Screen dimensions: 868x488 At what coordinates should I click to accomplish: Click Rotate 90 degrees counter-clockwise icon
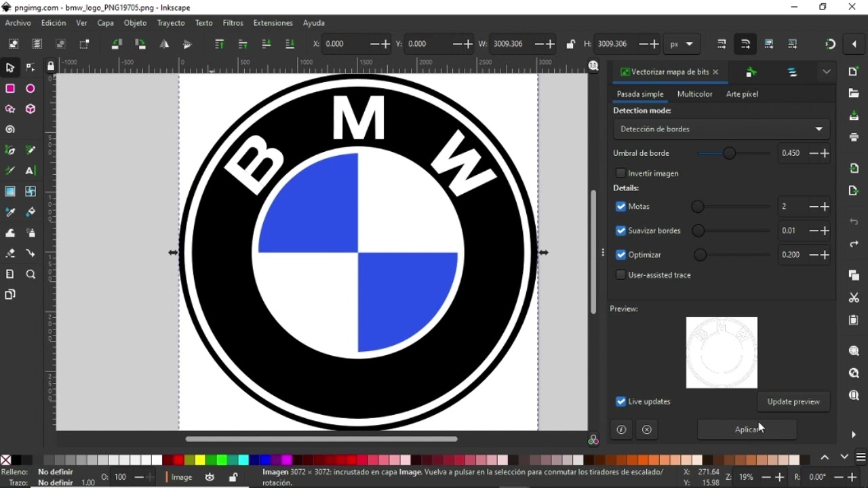click(x=117, y=44)
